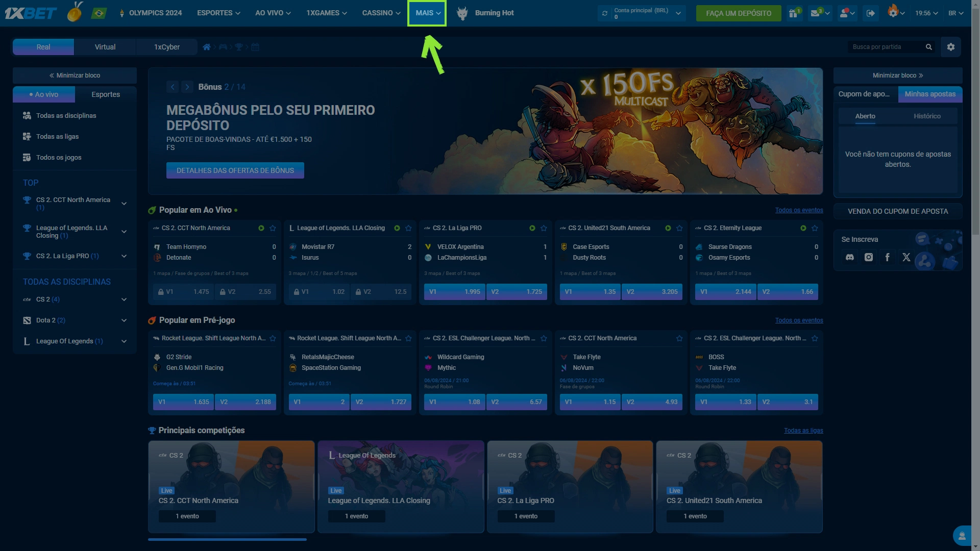
Task: Switch to Cupom de apostas tab
Action: (x=866, y=94)
